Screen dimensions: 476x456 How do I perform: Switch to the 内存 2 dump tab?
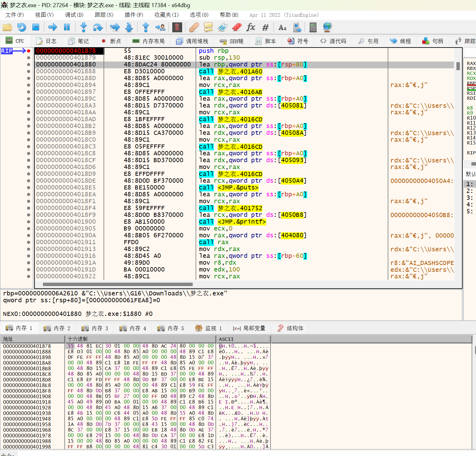pos(57,328)
